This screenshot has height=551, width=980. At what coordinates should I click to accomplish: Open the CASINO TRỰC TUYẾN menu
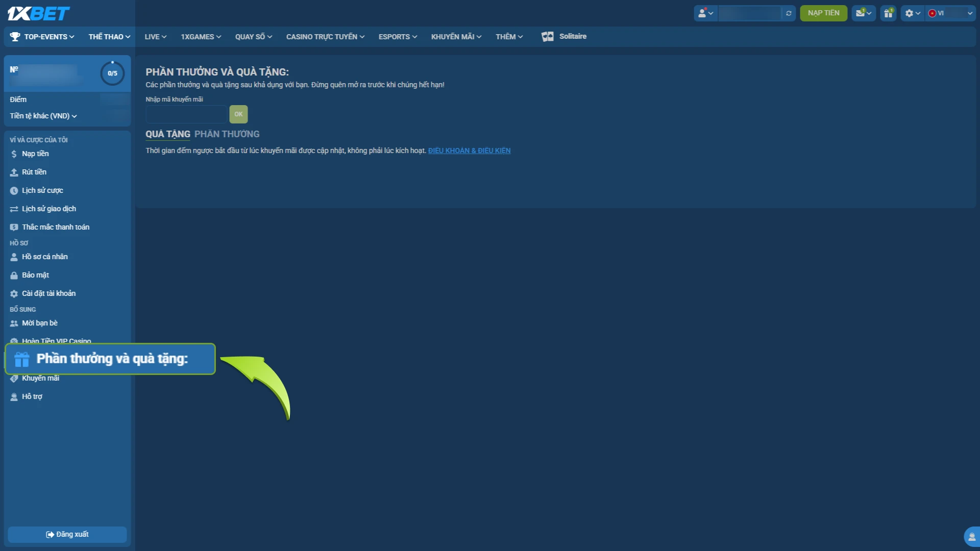tap(325, 37)
